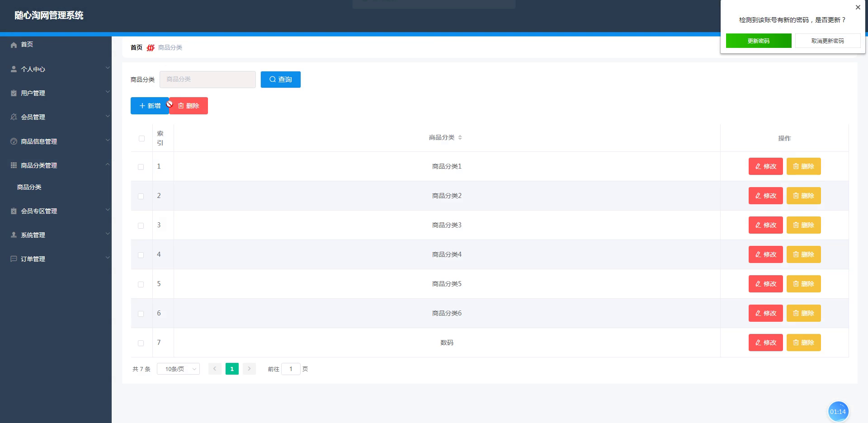Click 修改 for 商品分类4
This screenshot has width=868, height=423.
click(x=765, y=254)
